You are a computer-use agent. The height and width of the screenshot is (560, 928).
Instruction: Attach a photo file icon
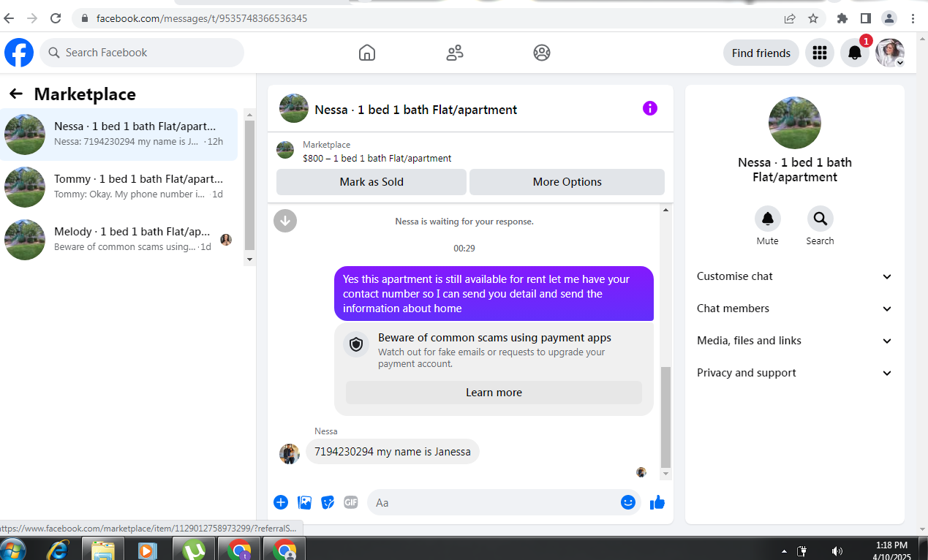coord(305,502)
